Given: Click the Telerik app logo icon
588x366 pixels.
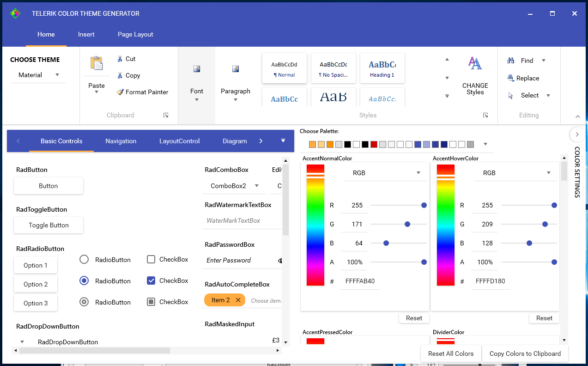Looking at the screenshot, I should [x=15, y=13].
